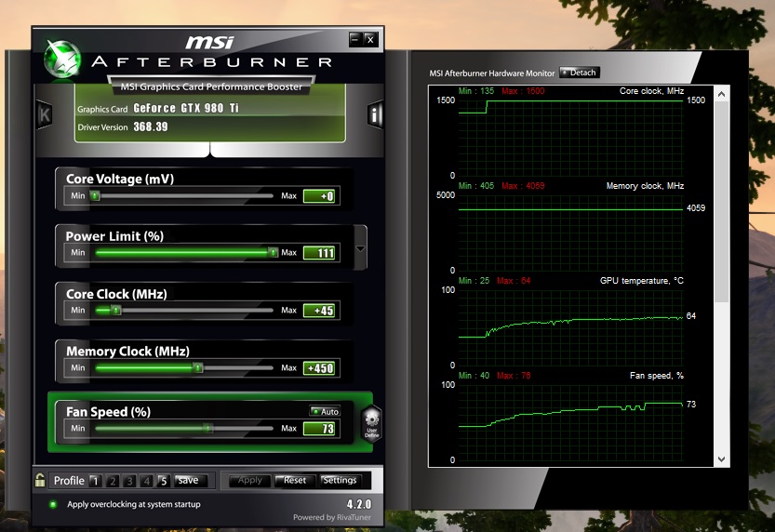The height and width of the screenshot is (532, 775).
Task: Reset overclocking values
Action: [295, 480]
